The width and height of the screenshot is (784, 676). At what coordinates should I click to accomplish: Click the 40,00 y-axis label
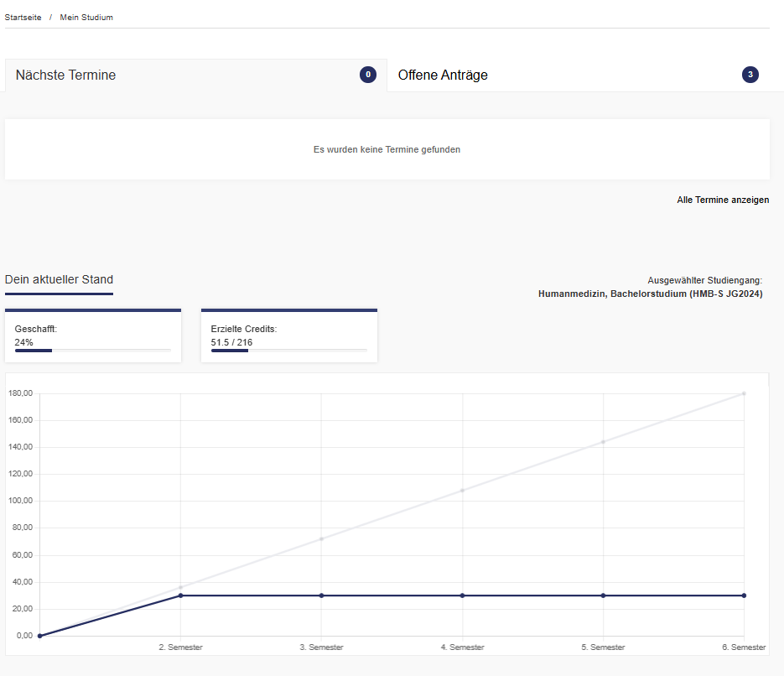[23, 582]
